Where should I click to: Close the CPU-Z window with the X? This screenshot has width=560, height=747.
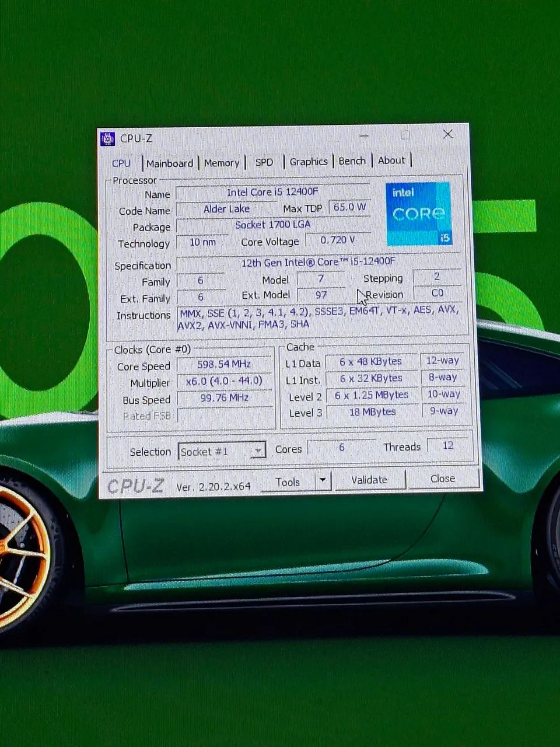pyautogui.click(x=448, y=134)
